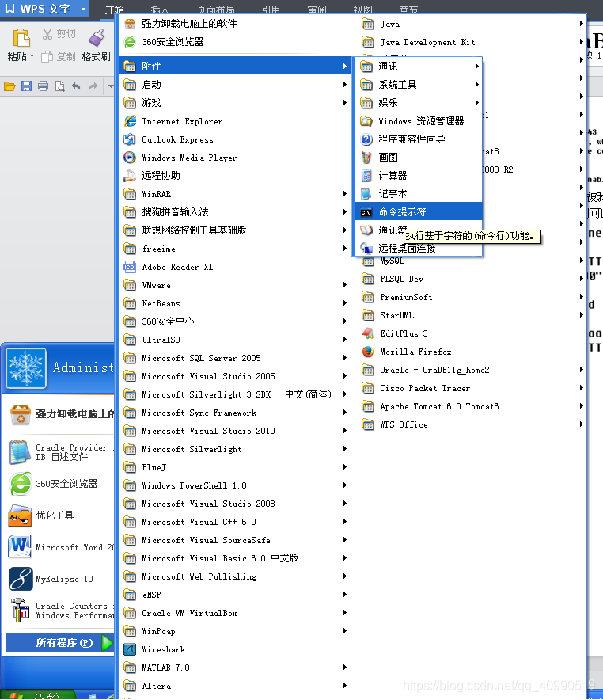This screenshot has width=603, height=700.
Task: Open the Windows PowerShell 1.0 folder
Action: 234,485
